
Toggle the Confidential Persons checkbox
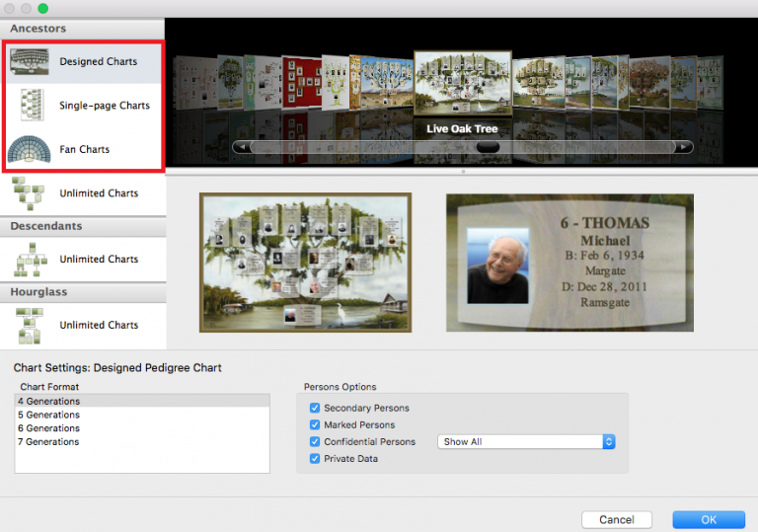pos(315,442)
